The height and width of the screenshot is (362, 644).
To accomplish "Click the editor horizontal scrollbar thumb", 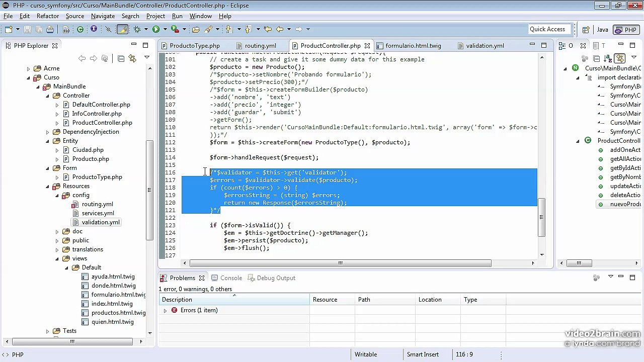I will [x=340, y=263].
